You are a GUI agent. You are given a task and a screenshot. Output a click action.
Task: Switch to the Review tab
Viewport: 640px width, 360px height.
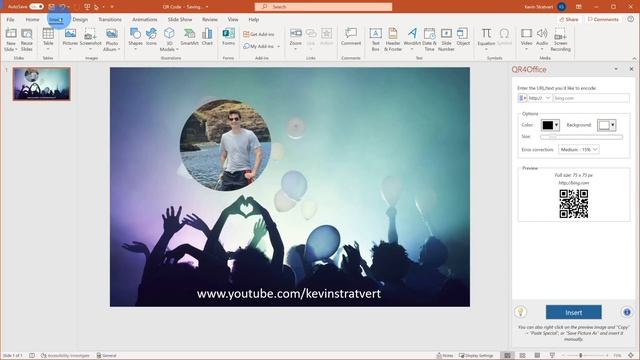coord(210,19)
